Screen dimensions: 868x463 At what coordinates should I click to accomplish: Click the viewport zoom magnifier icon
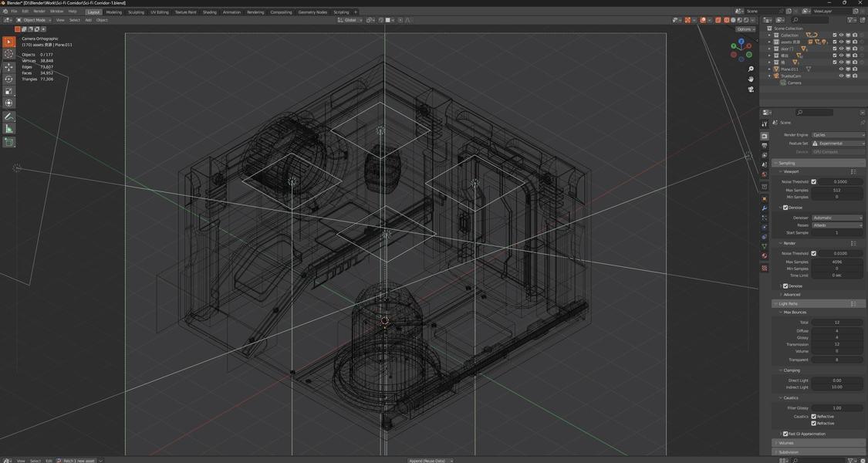751,69
